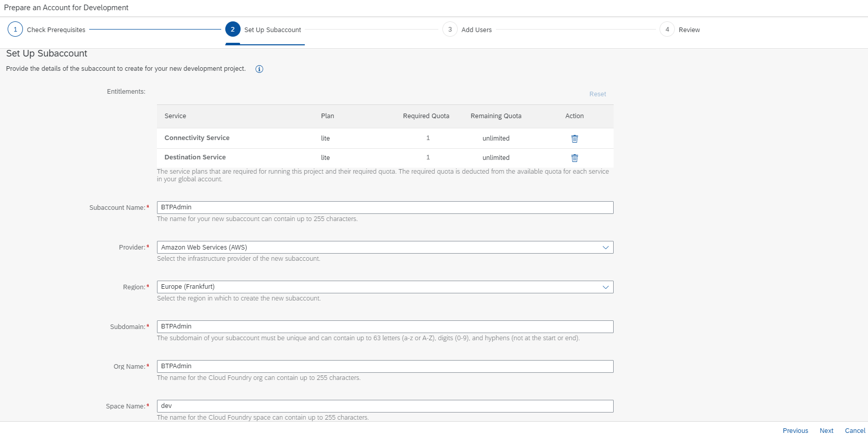Click the Destination Service row name
868x438 pixels.
coord(195,157)
